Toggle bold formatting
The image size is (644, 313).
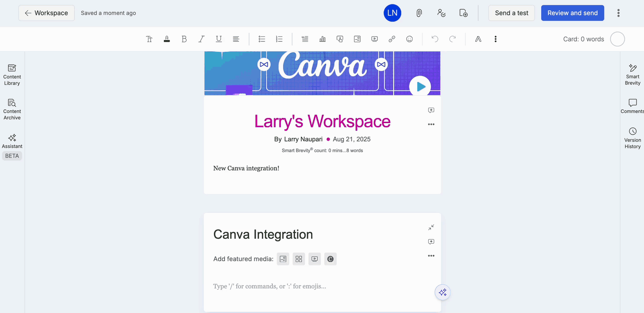coord(184,39)
